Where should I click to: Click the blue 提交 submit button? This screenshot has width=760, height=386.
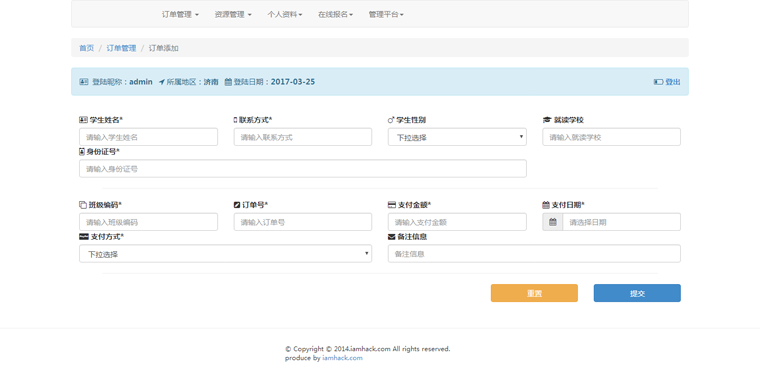pyautogui.click(x=637, y=293)
